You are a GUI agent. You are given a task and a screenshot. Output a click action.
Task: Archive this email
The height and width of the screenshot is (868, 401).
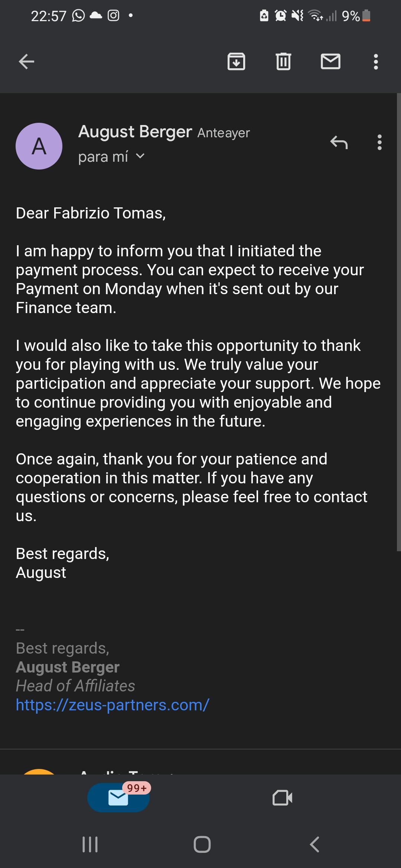[236, 62]
